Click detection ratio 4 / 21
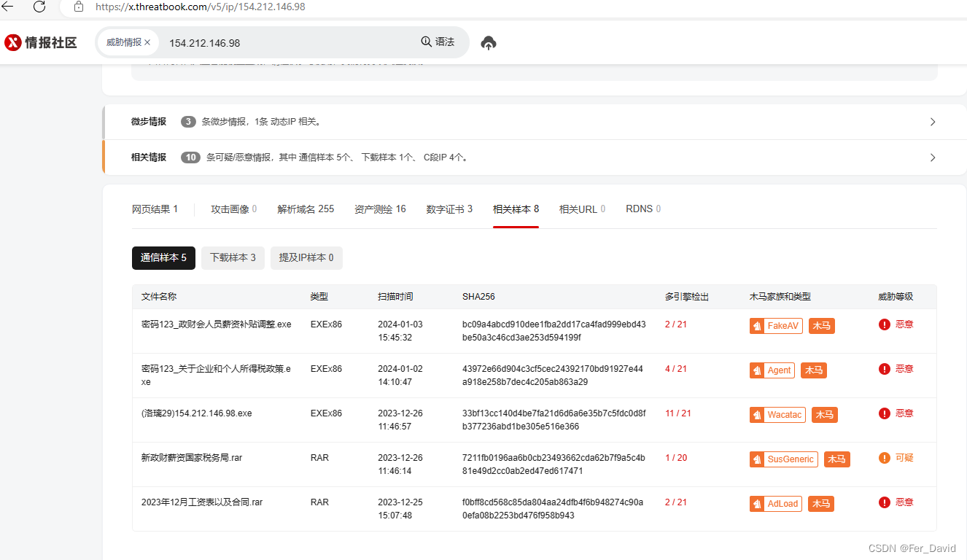Viewport: 967px width, 560px height. click(676, 369)
